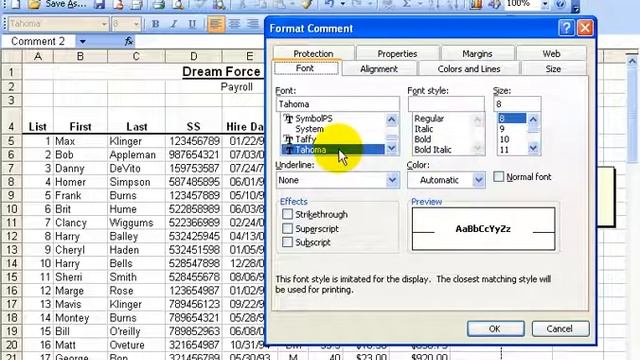Viewport: 640px width, 360px height.
Task: Click the Format Painter brush icon
Action: click(307, 4)
